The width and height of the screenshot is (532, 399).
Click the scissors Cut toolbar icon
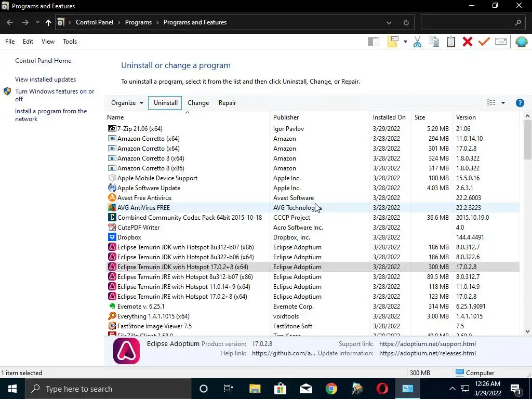click(x=417, y=42)
